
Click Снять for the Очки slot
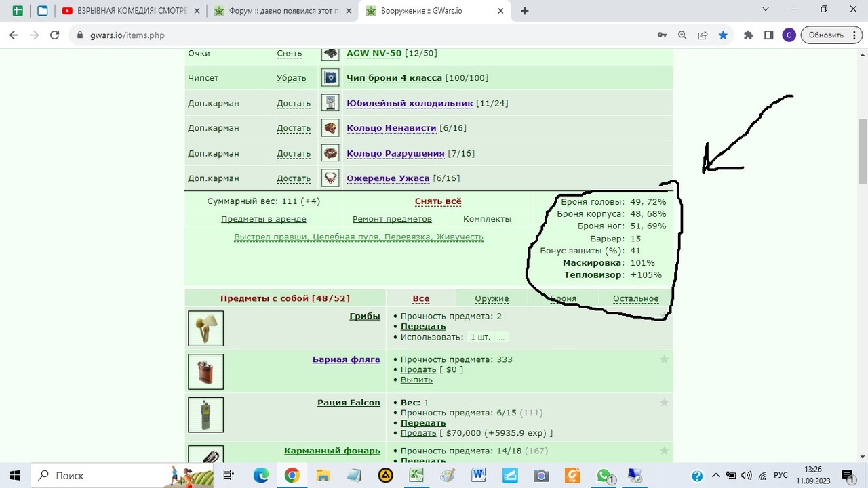pos(289,53)
